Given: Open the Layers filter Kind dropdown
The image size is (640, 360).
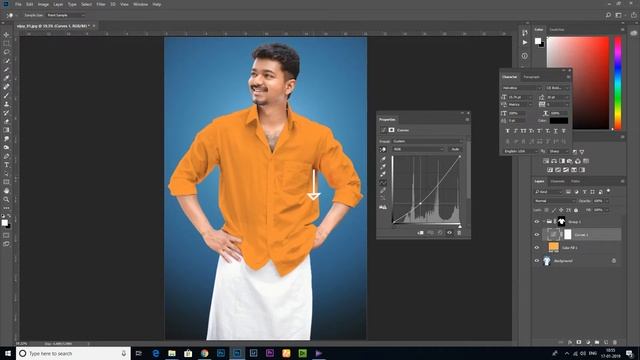Looking at the screenshot, I should tap(549, 192).
